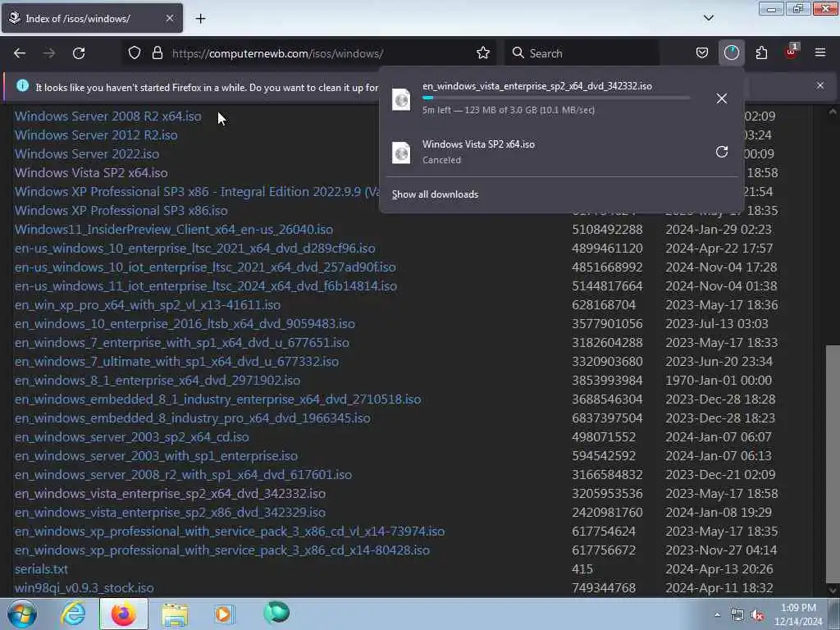The height and width of the screenshot is (630, 840).
Task: Download Windows11_InsiderPreview_Client_x64 iso
Action: (174, 230)
